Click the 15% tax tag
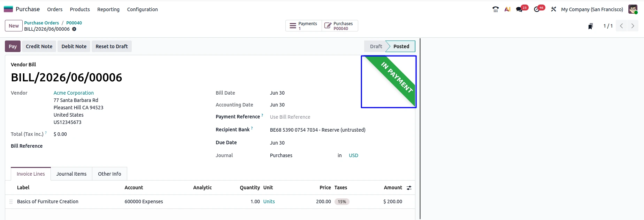This screenshot has width=644, height=220. click(x=342, y=201)
